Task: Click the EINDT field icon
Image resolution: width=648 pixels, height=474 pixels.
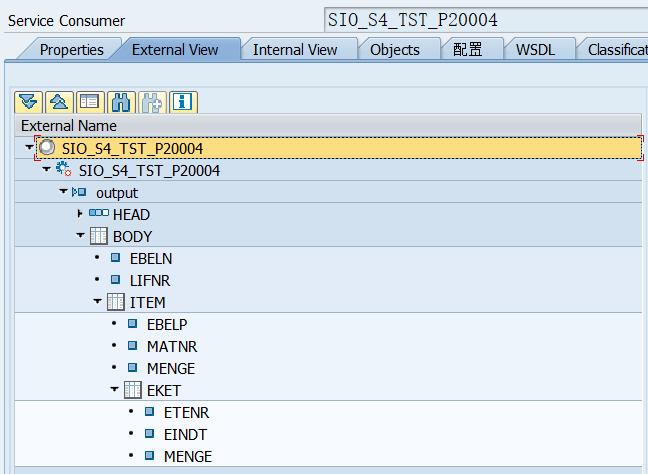Action: pos(149,434)
